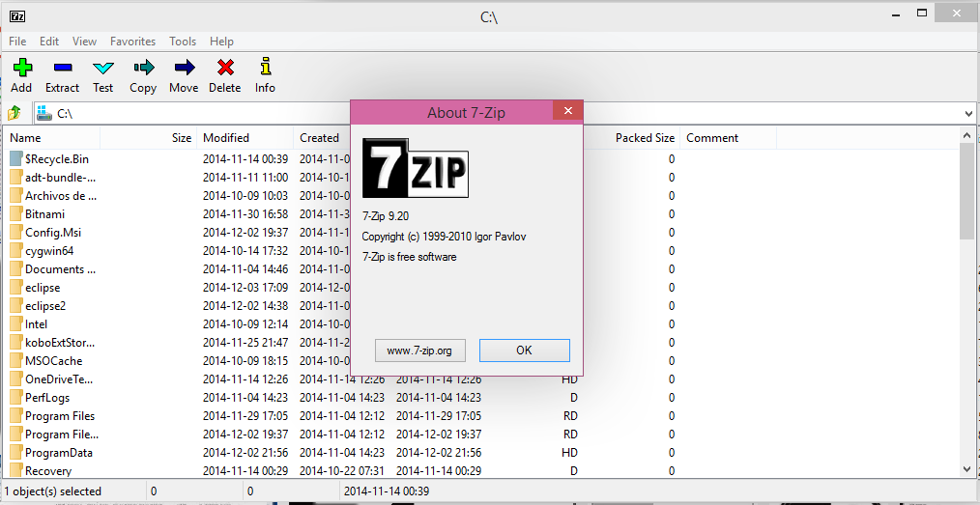Click the cygwin64 folder icon
Screen dimensions: 980x505
pos(15,250)
